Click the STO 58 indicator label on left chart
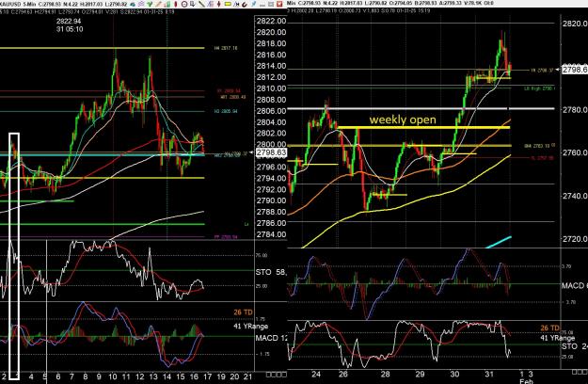588x384 pixels. click(271, 272)
